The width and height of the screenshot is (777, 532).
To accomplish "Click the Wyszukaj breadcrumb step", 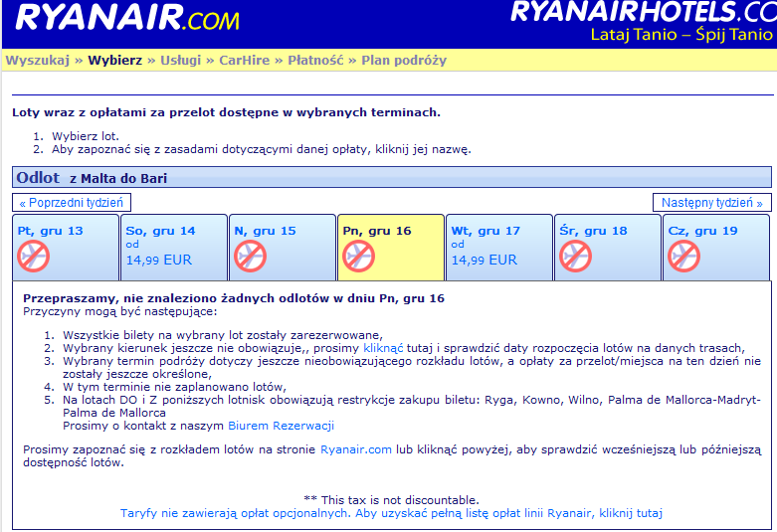I will [x=38, y=61].
